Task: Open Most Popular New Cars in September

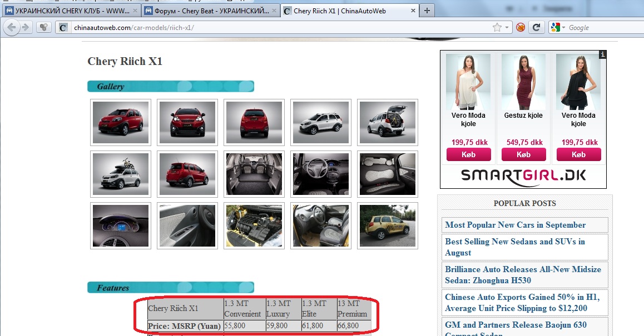Action: pos(516,225)
